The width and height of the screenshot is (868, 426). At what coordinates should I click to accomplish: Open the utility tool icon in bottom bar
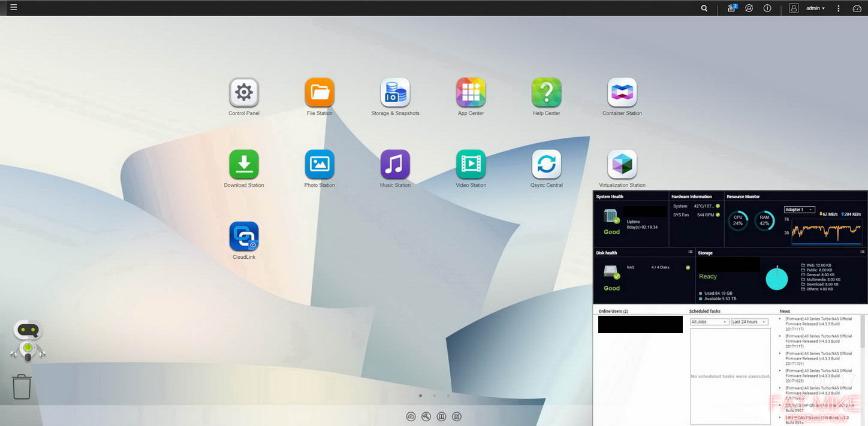426,416
